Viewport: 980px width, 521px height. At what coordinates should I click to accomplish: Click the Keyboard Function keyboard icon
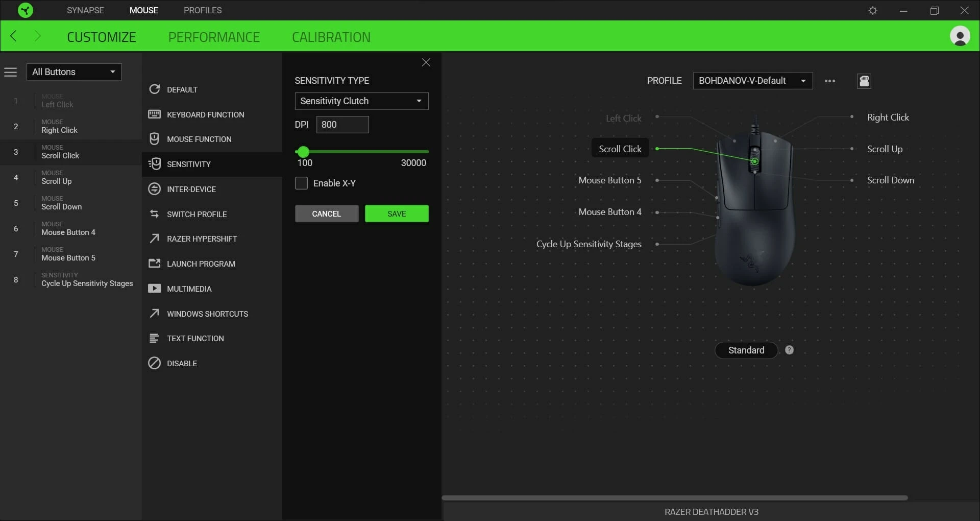pyautogui.click(x=154, y=114)
